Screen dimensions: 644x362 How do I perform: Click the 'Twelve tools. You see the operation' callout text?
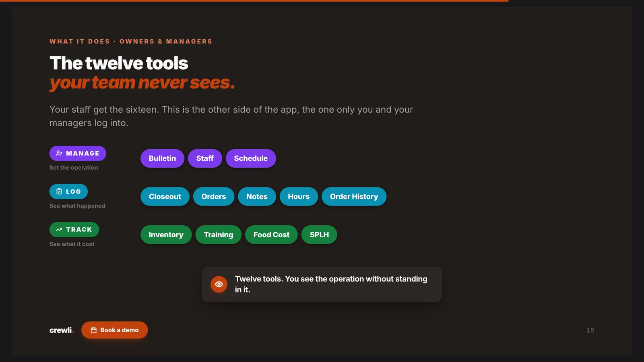[331, 284]
